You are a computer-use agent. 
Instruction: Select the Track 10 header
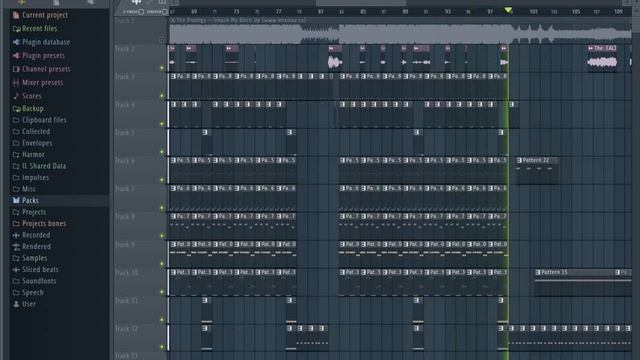(140, 282)
